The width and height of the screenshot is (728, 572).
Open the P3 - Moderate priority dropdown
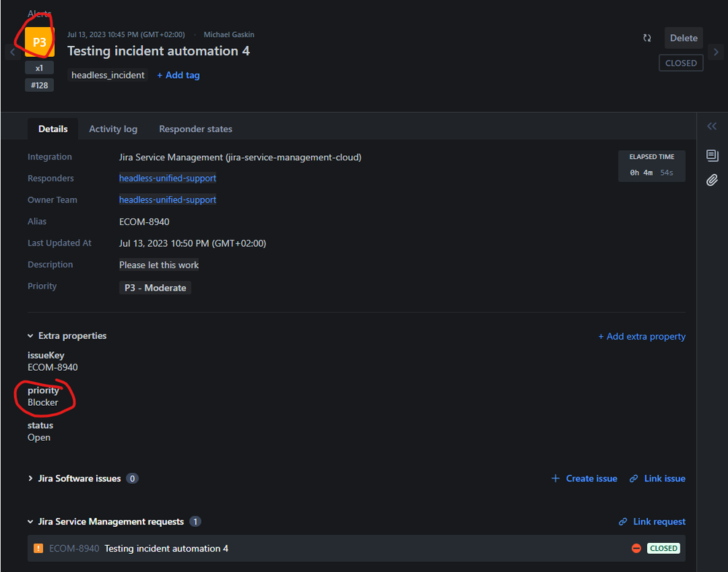155,288
